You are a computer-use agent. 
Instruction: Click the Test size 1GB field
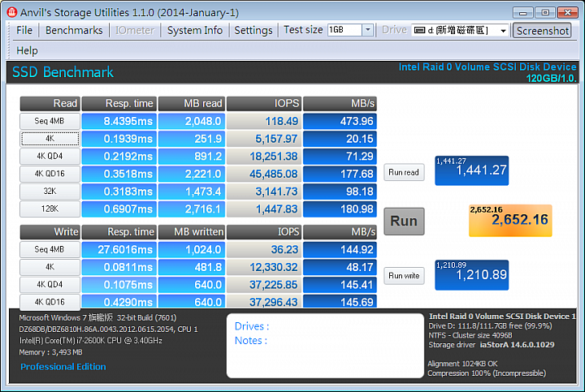click(344, 30)
